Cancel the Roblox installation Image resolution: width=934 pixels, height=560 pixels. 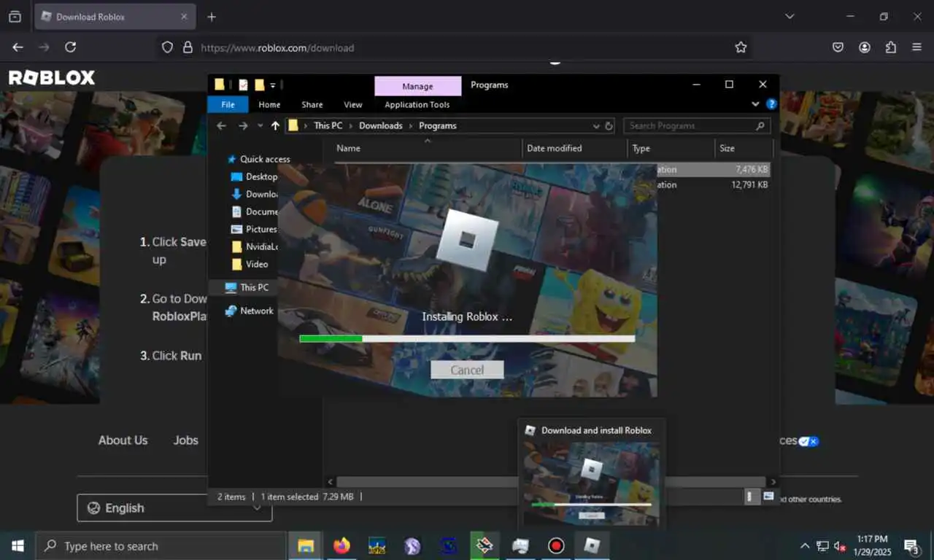(467, 370)
